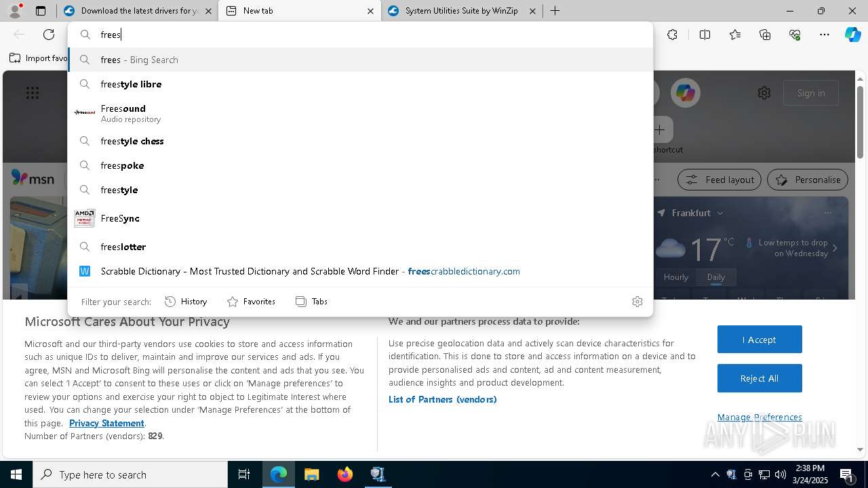
Task: Choose the 'freeslotter' suggestion
Action: tap(360, 247)
